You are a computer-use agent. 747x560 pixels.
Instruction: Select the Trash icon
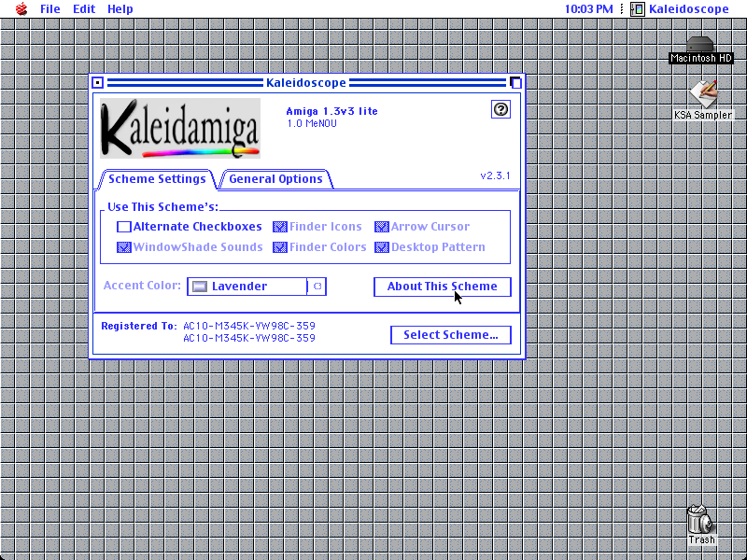point(701,525)
